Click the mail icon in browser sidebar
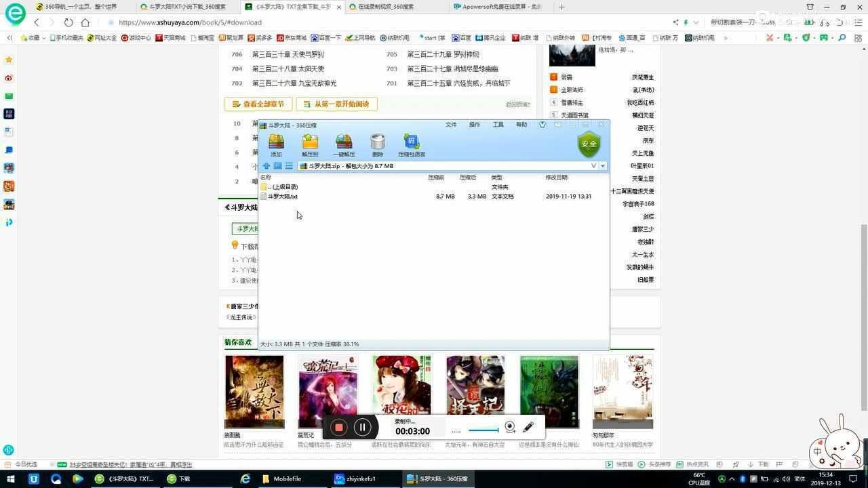 (x=9, y=96)
